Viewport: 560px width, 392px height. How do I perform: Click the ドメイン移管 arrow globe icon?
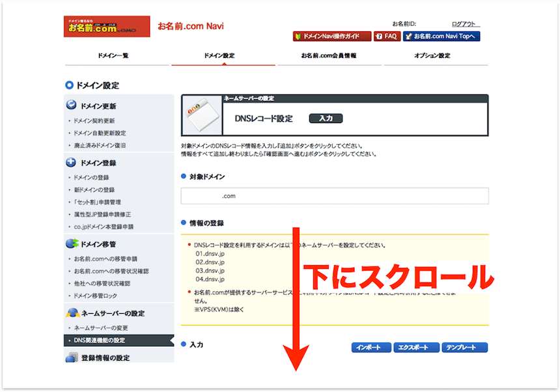pyautogui.click(x=72, y=244)
